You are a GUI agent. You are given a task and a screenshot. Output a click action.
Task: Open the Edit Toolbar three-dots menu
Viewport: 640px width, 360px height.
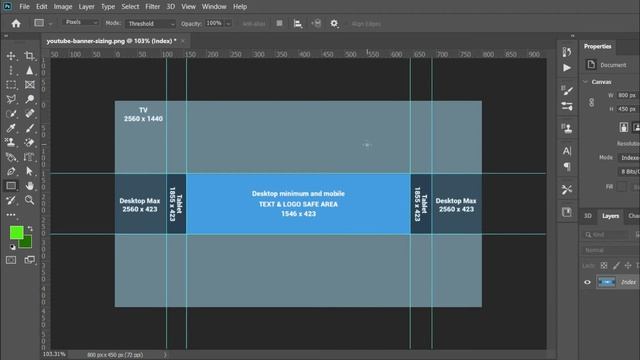(x=11, y=214)
